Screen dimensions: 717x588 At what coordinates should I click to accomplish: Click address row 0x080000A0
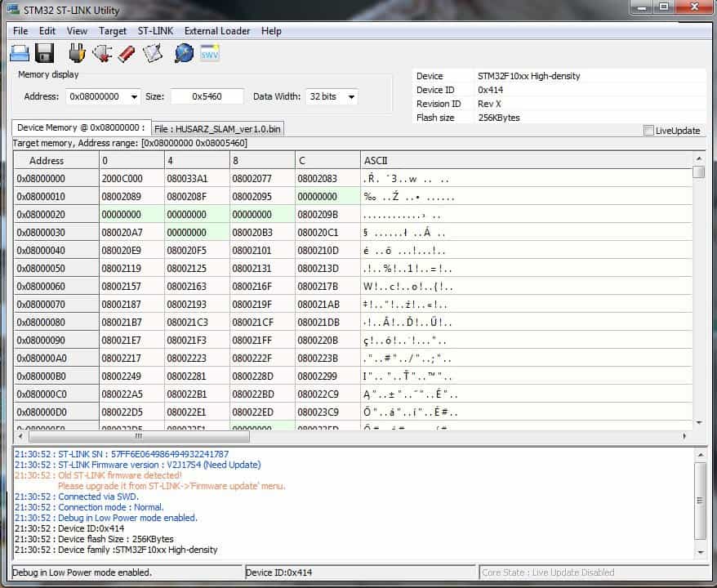(56, 359)
